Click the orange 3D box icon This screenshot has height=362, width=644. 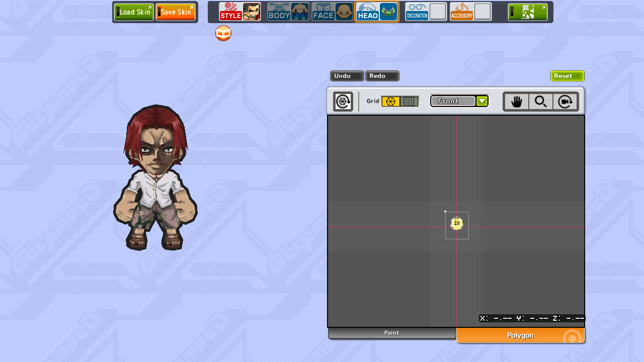tap(223, 33)
